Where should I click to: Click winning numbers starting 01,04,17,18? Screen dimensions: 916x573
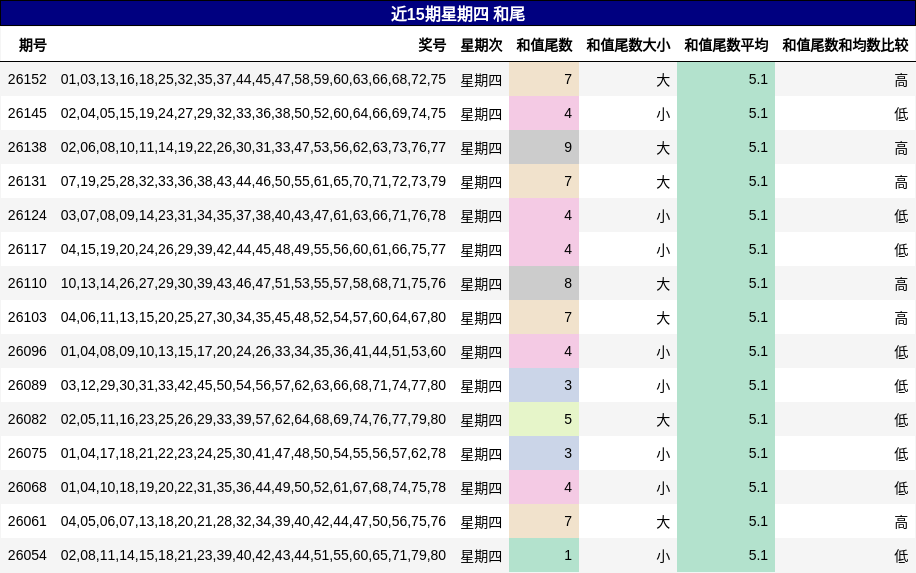coord(253,453)
